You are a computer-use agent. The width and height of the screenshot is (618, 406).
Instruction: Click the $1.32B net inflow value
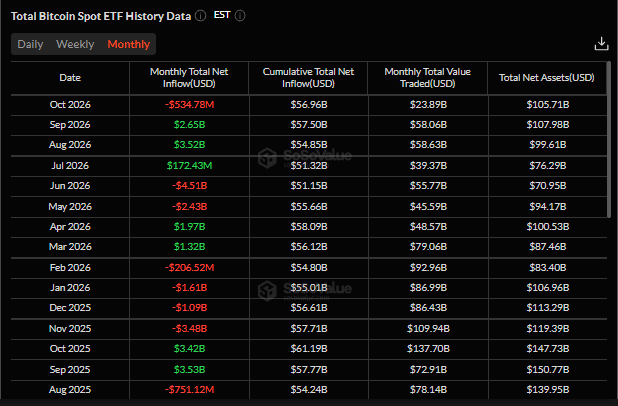(190, 247)
